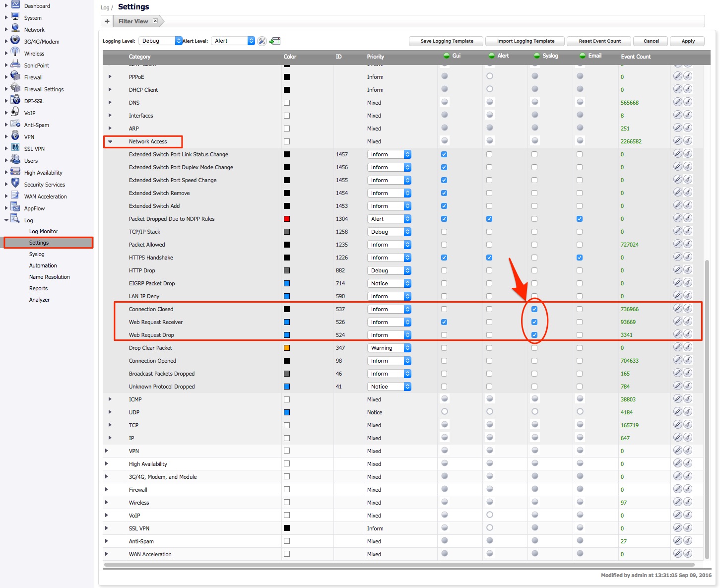Click the Dashboard icon in the sidebar
Viewport: 721px width, 588px height.
(15, 5)
